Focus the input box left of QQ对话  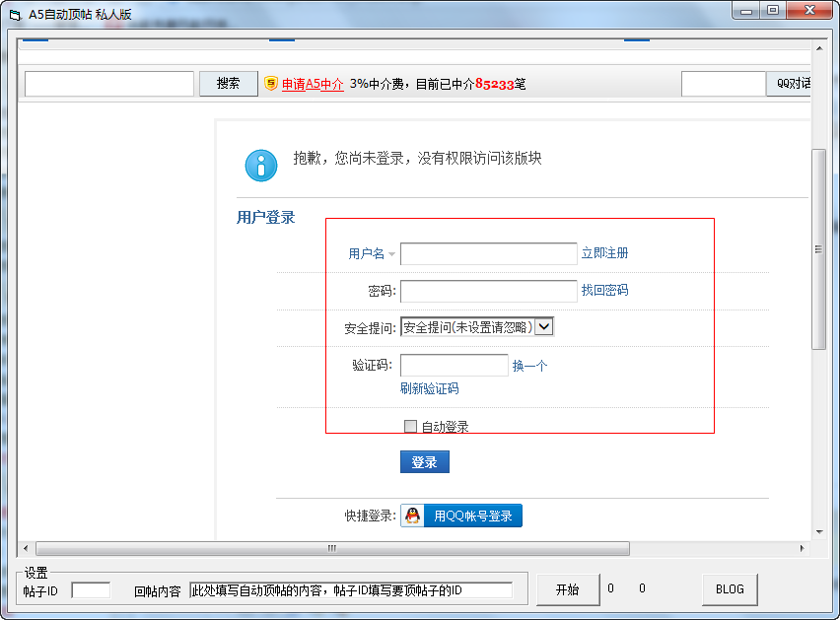pos(724,84)
